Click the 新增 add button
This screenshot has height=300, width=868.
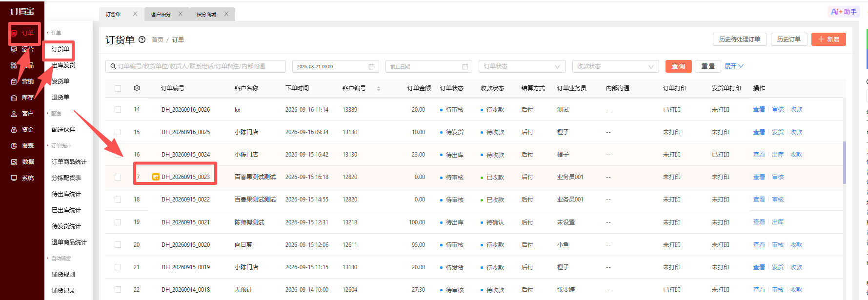(x=828, y=40)
